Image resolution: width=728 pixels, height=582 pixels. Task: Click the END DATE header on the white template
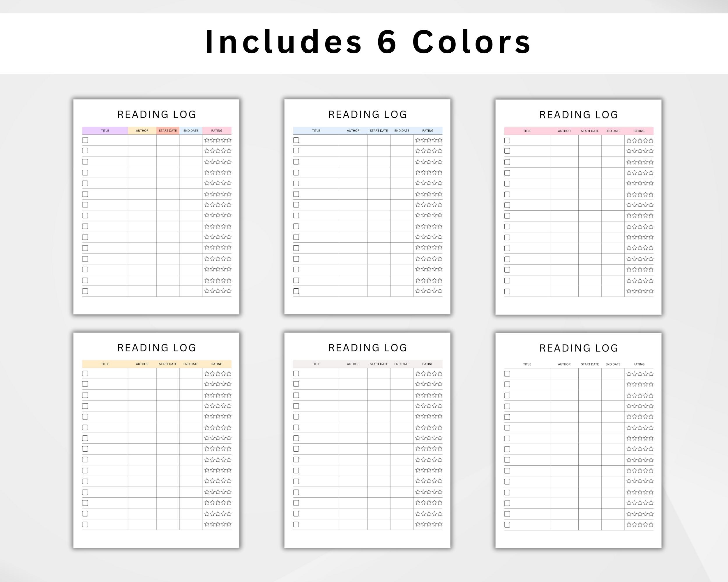point(613,364)
